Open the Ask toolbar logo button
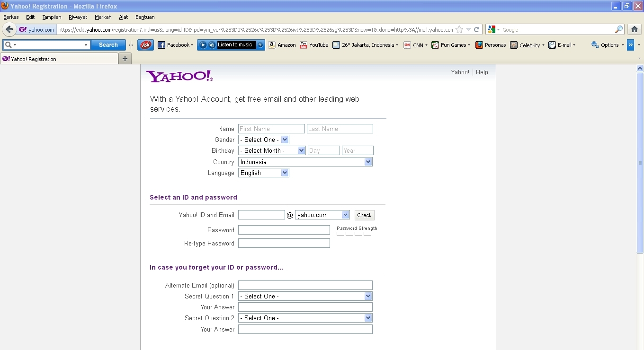644x350 pixels. point(145,45)
